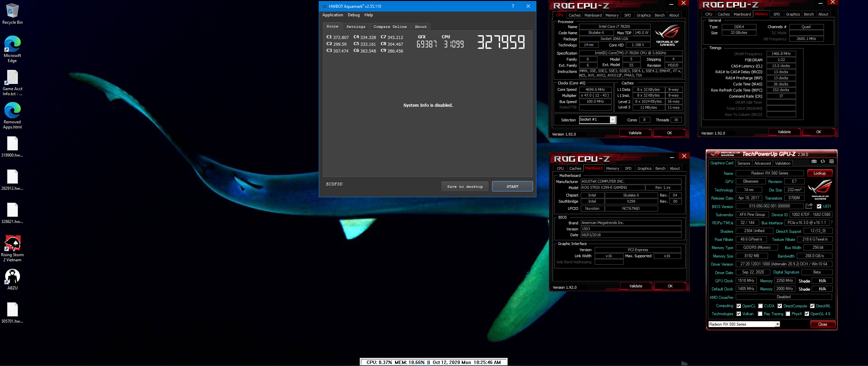Click the Model field 'ROG STRIX X299-E GAMING'
The width and height of the screenshot is (868, 366).
(613, 188)
